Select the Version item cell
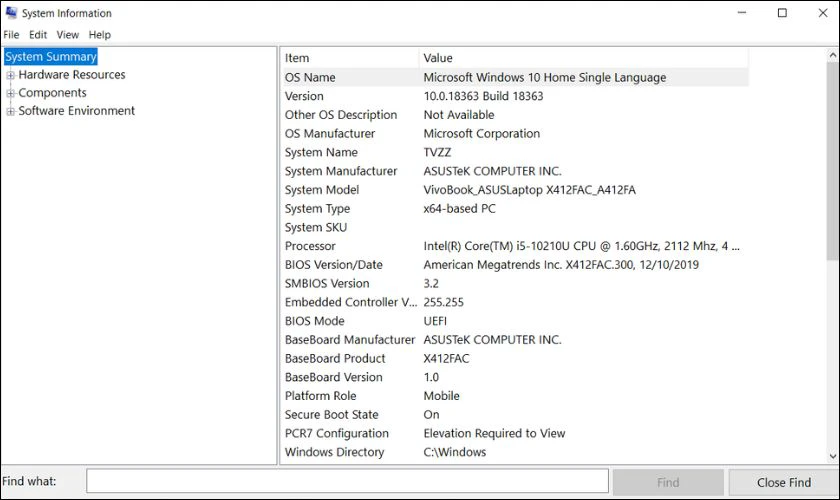This screenshot has width=840, height=500. click(x=304, y=96)
